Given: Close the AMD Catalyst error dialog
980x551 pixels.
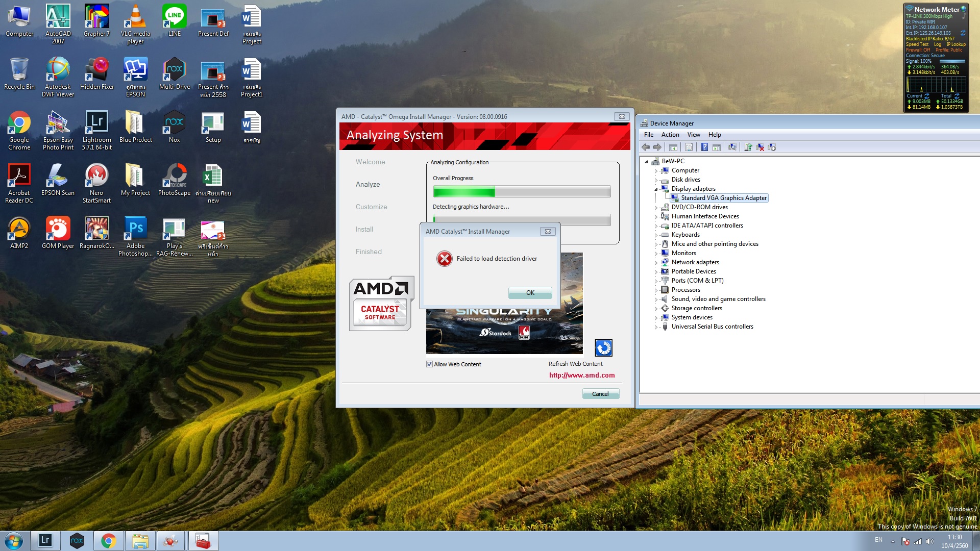Looking at the screenshot, I should point(548,231).
